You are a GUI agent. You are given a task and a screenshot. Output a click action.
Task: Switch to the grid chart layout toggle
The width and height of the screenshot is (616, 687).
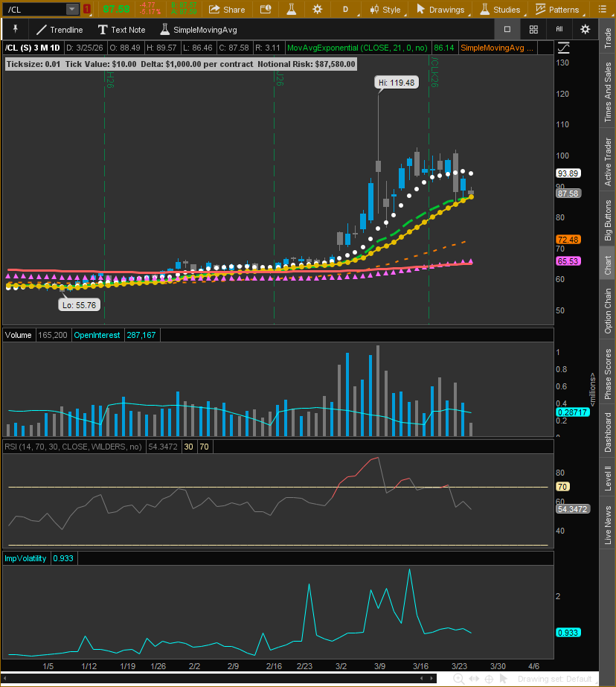(x=533, y=29)
